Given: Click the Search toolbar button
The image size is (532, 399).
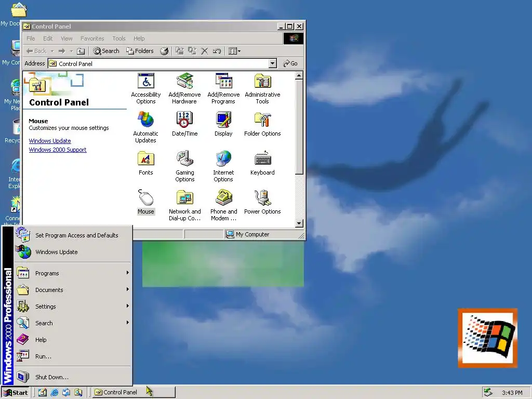Looking at the screenshot, I should click(x=106, y=51).
